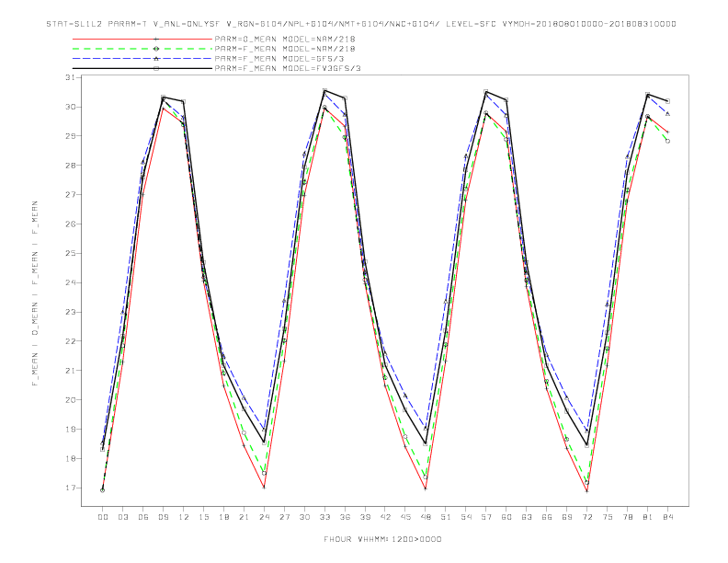Click x-axis forecast hour label 00

point(103,517)
